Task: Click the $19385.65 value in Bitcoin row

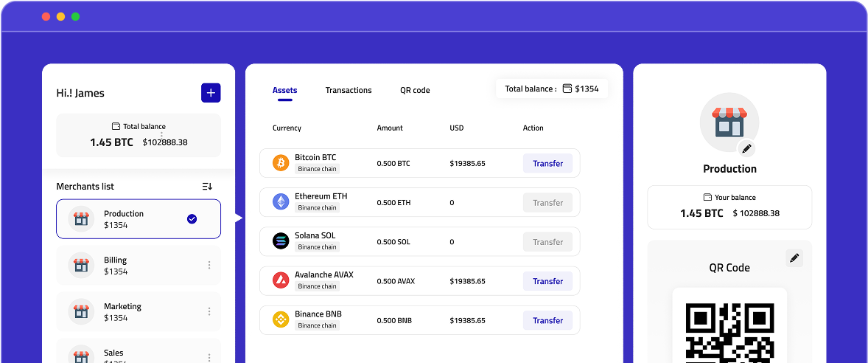Action: point(467,164)
